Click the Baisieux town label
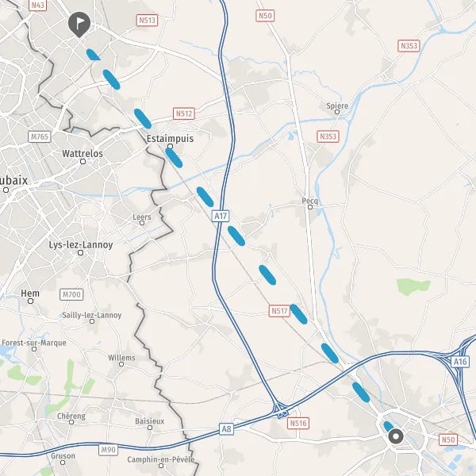Viewport: 476px width, 476px height. (x=150, y=421)
